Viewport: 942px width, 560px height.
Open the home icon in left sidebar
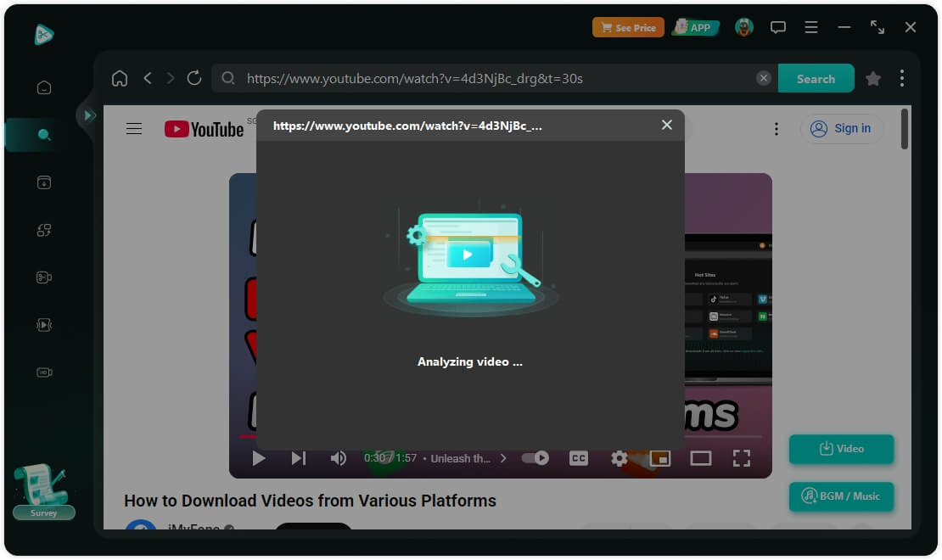click(44, 87)
